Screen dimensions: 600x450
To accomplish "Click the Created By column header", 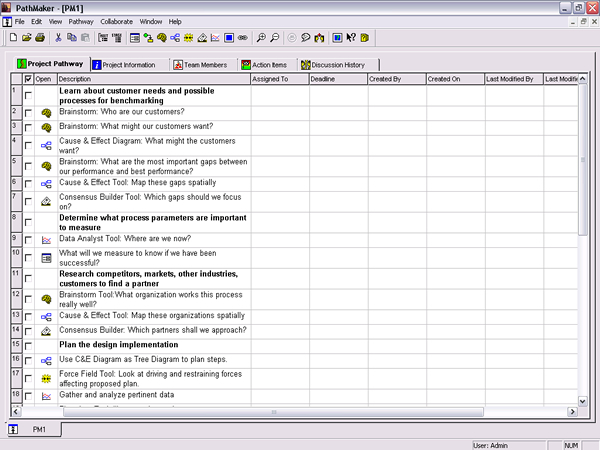I will pyautogui.click(x=397, y=79).
